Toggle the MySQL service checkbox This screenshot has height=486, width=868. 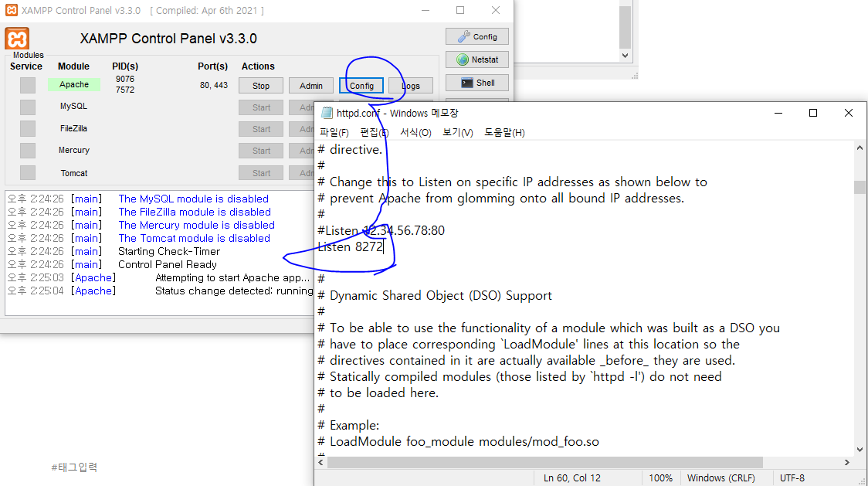point(28,107)
